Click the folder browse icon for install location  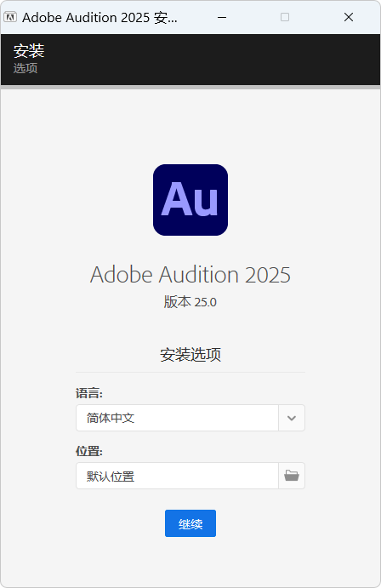tap(292, 476)
